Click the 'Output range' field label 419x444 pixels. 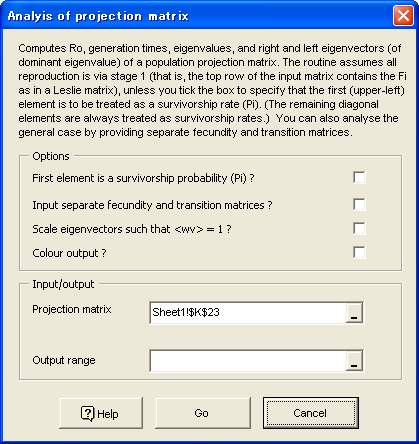[x=64, y=360]
